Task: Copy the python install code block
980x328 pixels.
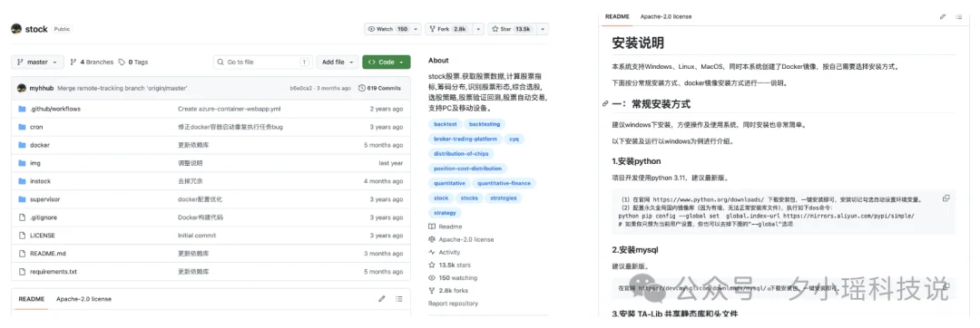Action: 946,198
